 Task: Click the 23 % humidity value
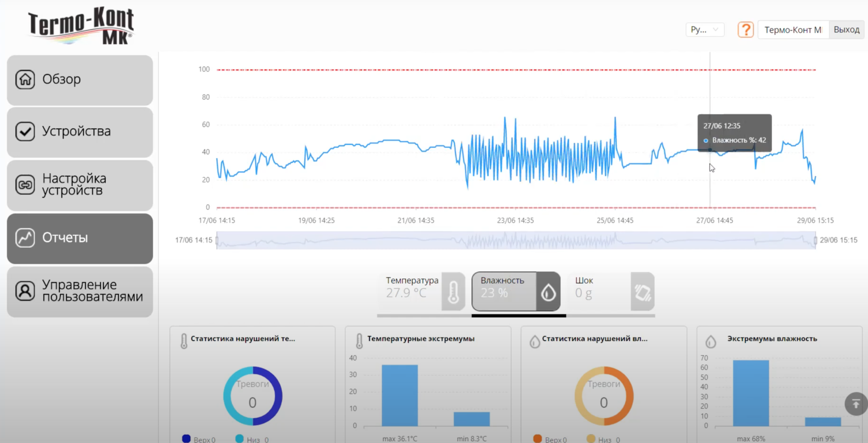coord(494,293)
